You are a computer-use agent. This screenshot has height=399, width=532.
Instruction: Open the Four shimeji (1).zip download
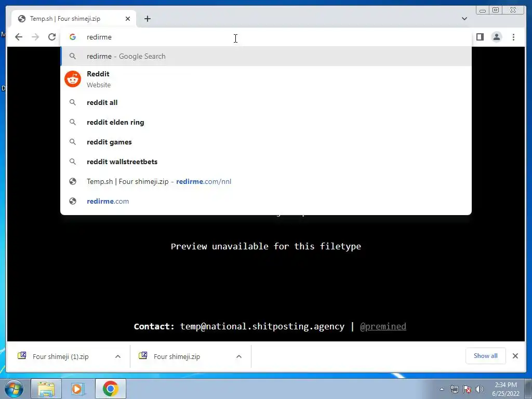60,356
